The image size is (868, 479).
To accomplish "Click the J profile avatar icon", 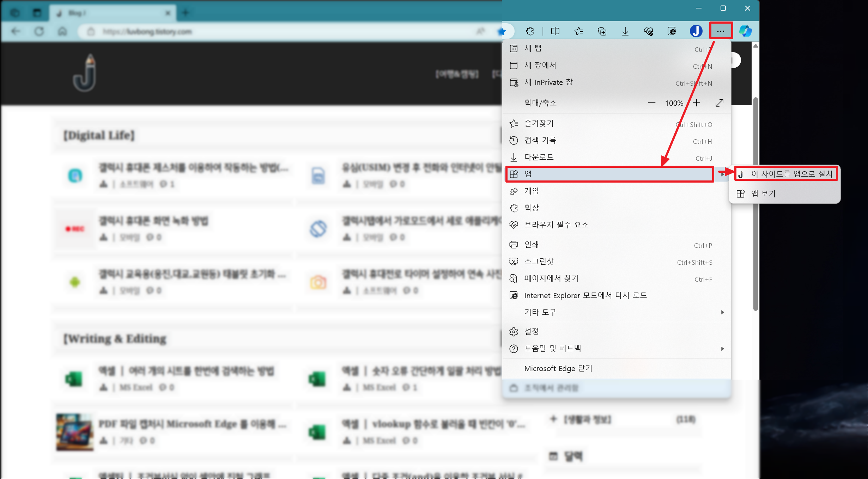I will (696, 31).
